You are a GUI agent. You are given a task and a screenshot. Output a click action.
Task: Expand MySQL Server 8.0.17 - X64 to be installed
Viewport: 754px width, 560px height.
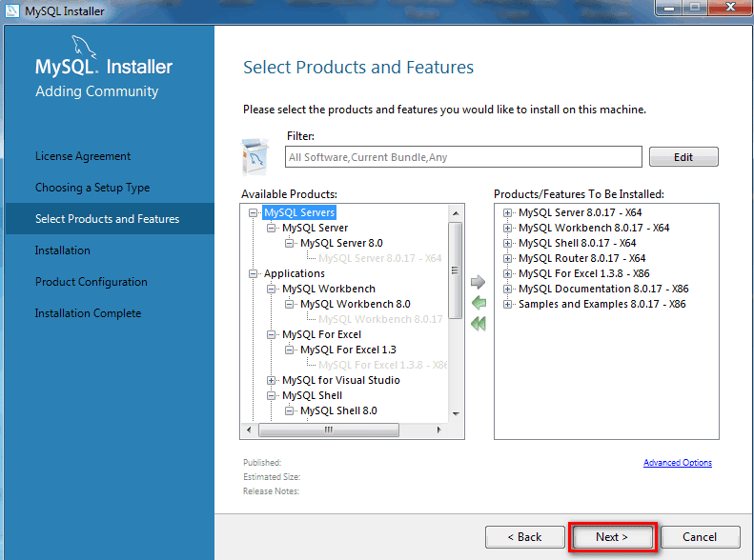pyautogui.click(x=507, y=212)
